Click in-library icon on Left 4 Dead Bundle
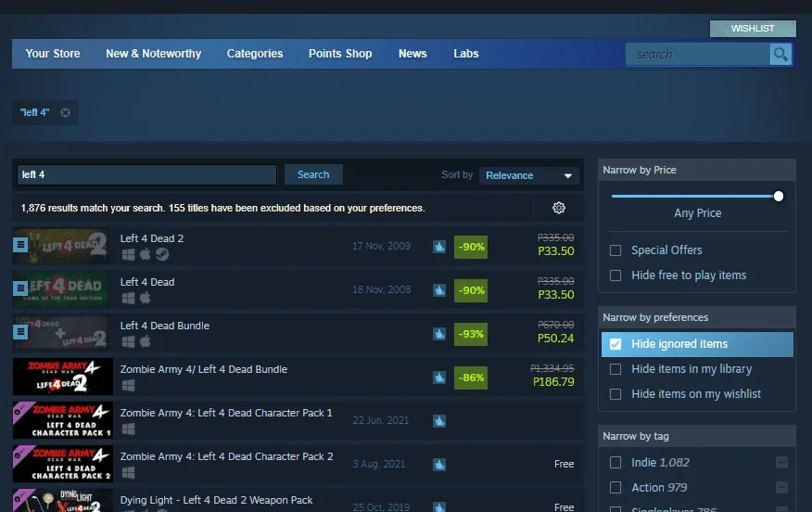This screenshot has height=512, width=812. click(20, 331)
